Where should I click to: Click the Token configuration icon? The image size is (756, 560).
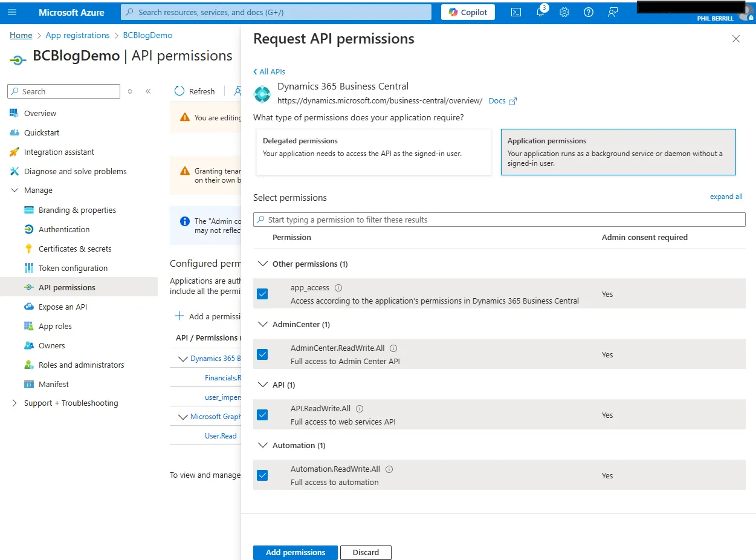pyautogui.click(x=28, y=268)
